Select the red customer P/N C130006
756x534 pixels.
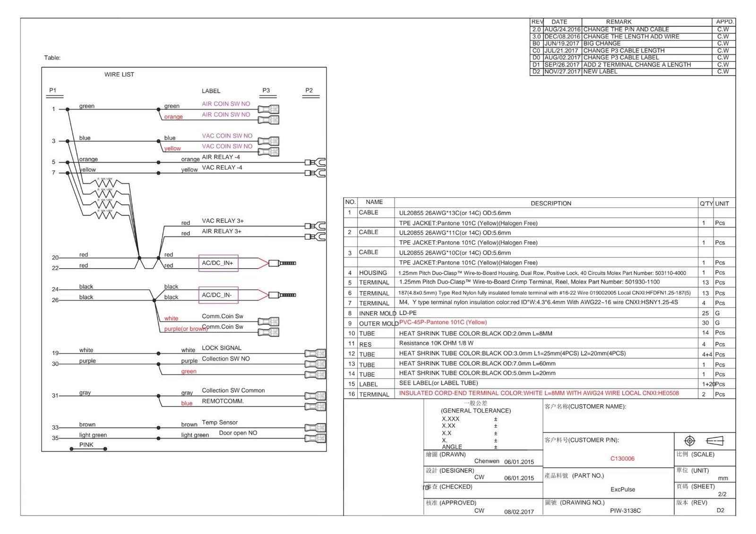[x=622, y=458]
